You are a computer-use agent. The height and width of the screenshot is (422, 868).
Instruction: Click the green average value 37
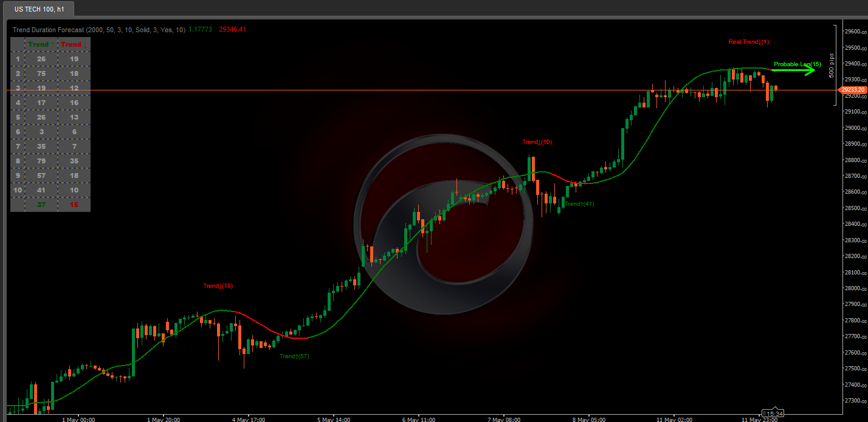[x=41, y=205]
